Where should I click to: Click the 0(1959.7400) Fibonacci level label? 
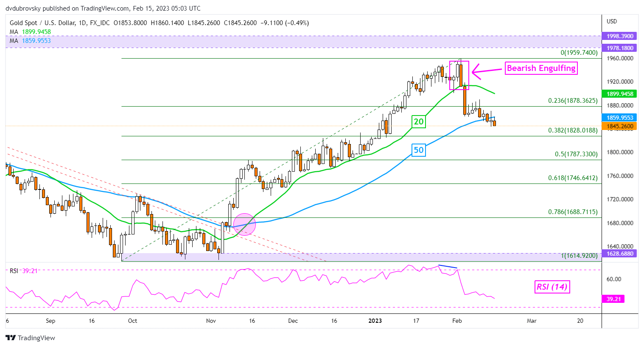coord(579,53)
